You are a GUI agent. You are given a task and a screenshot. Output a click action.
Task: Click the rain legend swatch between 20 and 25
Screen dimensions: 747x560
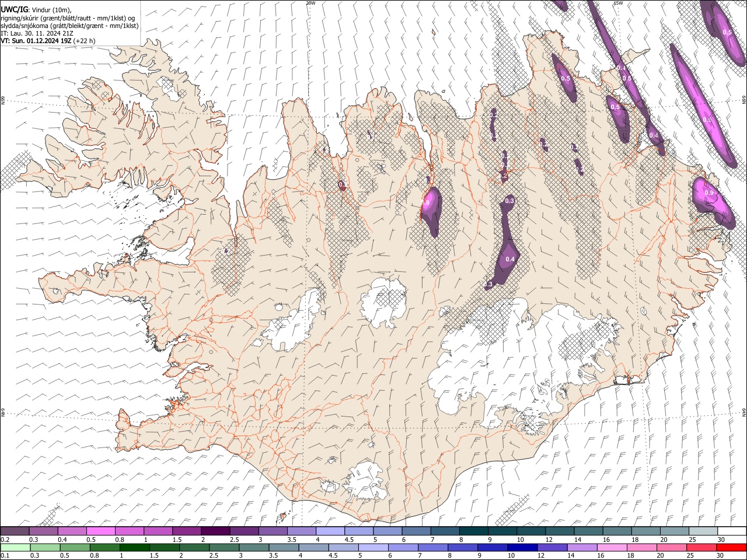tap(671, 547)
